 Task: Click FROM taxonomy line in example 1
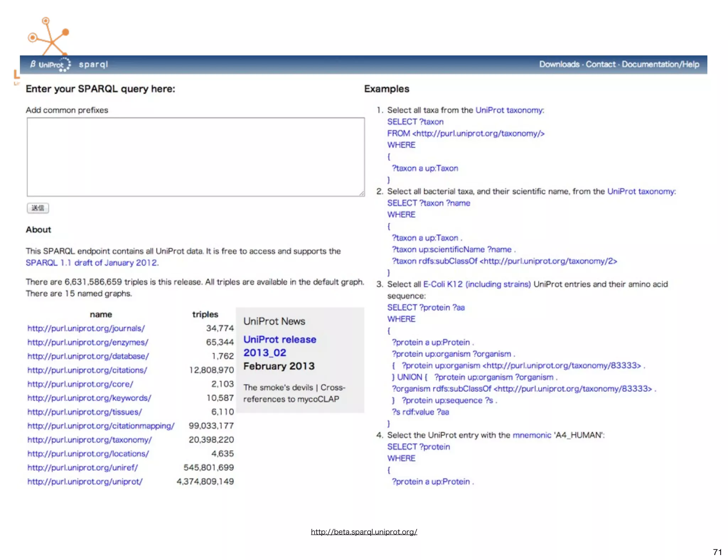(466, 134)
